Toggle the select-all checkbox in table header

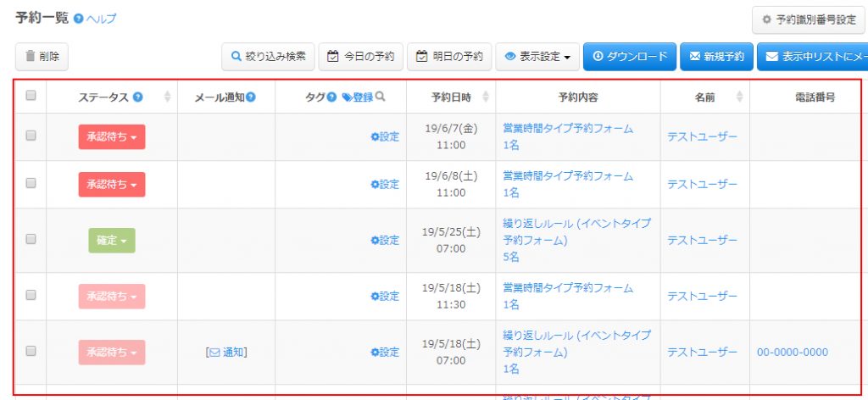pyautogui.click(x=31, y=97)
